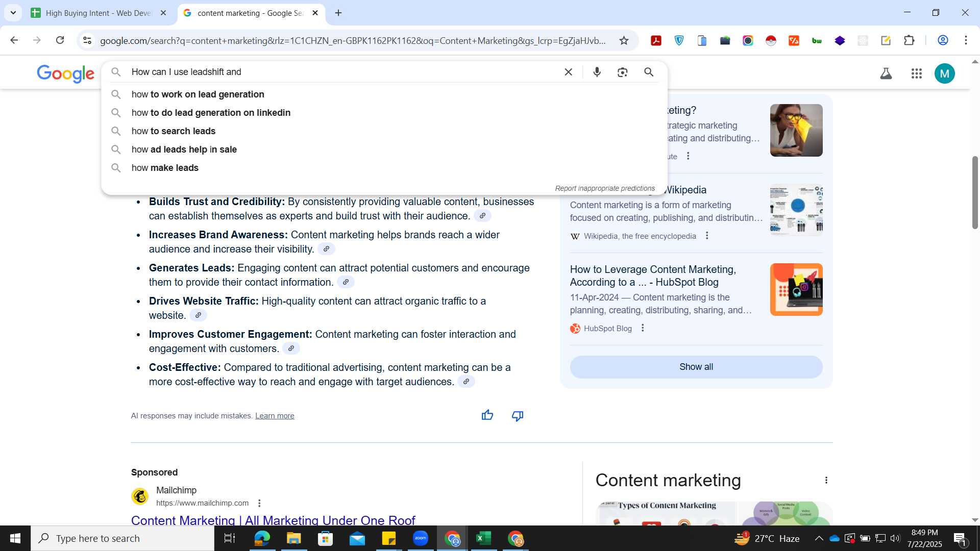Open Chrome three-dot menu
This screenshot has height=551, width=980.
point(966,40)
